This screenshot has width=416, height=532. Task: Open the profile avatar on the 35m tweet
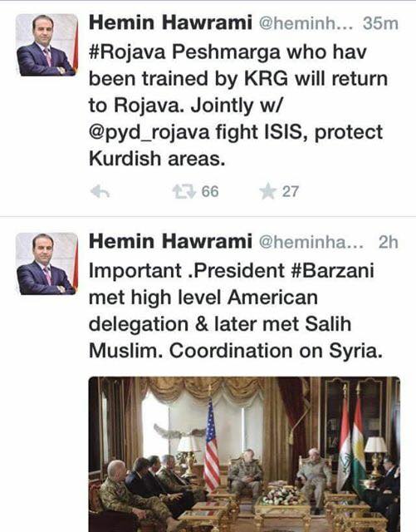pyautogui.click(x=46, y=44)
